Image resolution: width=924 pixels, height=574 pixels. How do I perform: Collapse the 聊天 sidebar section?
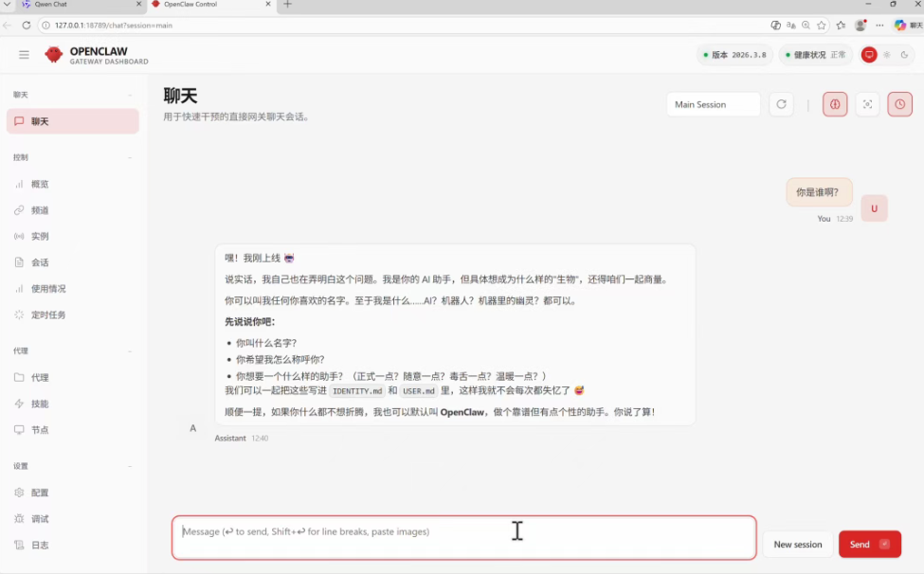72,95
